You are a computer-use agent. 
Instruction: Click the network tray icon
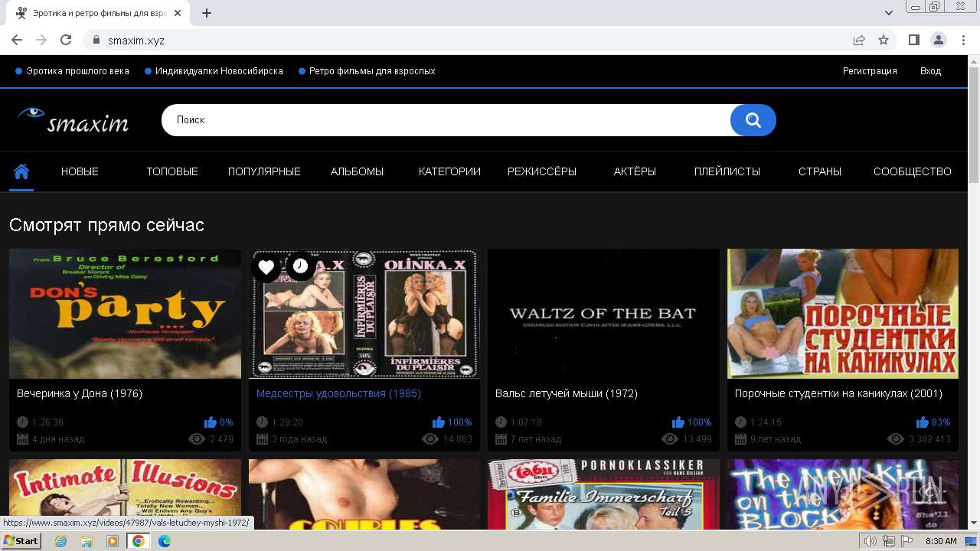[889, 541]
